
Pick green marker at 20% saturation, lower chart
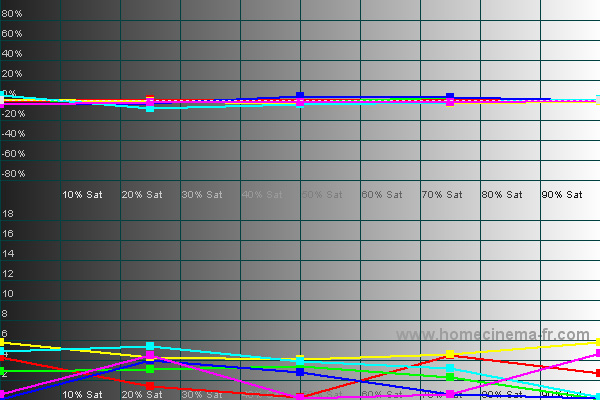point(150,369)
